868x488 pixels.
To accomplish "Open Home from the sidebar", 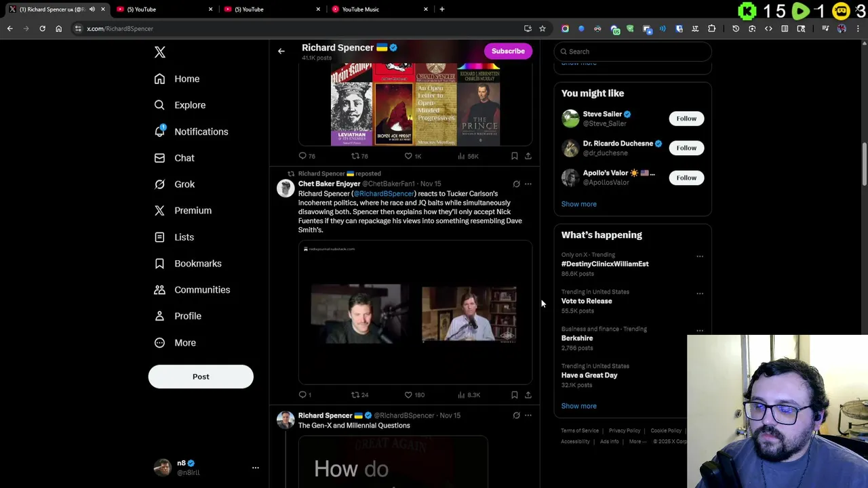I will tap(177, 79).
